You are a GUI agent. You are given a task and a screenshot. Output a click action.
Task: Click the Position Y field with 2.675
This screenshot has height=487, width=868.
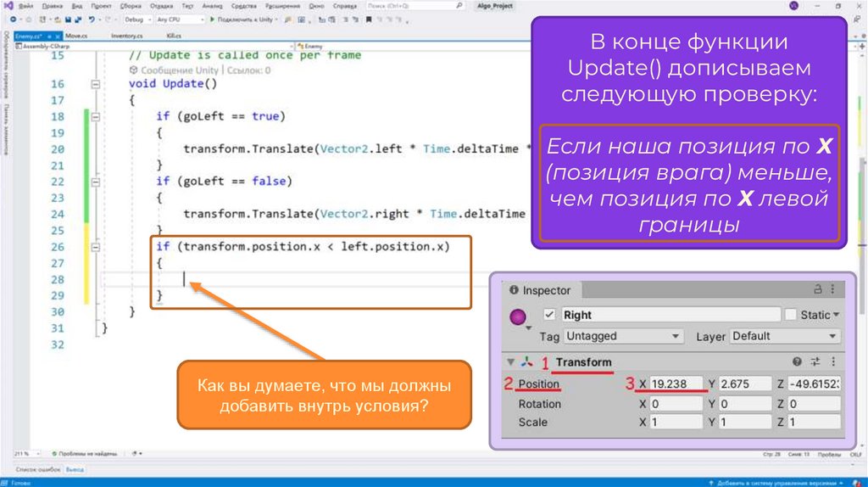tap(745, 383)
